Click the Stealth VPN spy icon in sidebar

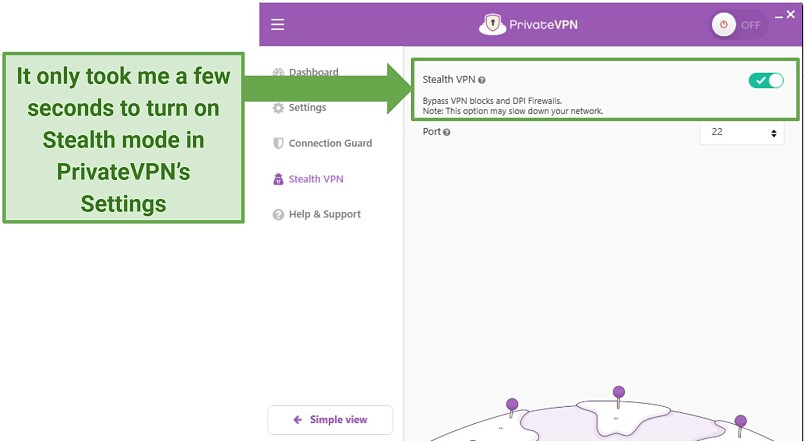(278, 179)
